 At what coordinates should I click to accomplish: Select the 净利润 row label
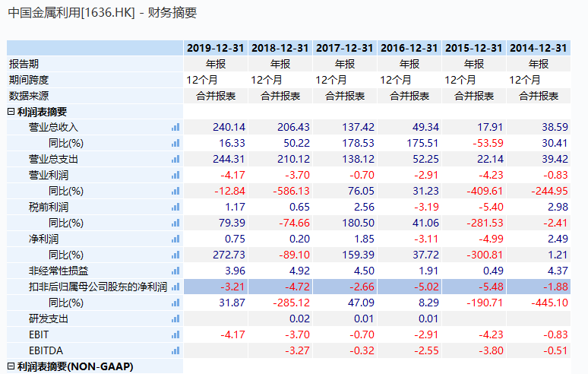point(43,239)
